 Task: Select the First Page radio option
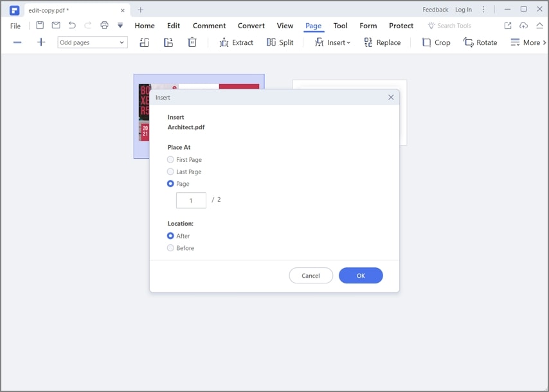(170, 159)
